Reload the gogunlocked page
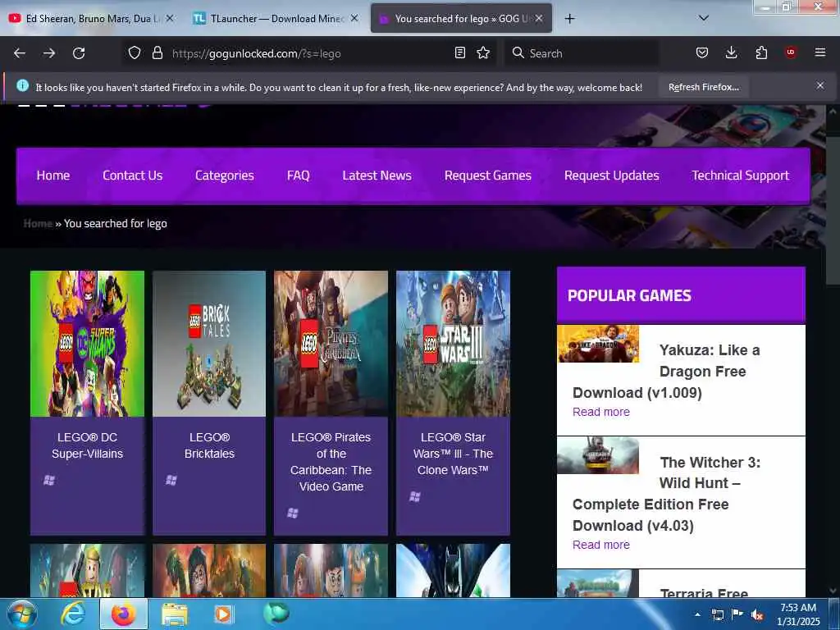The image size is (840, 630). [x=79, y=53]
